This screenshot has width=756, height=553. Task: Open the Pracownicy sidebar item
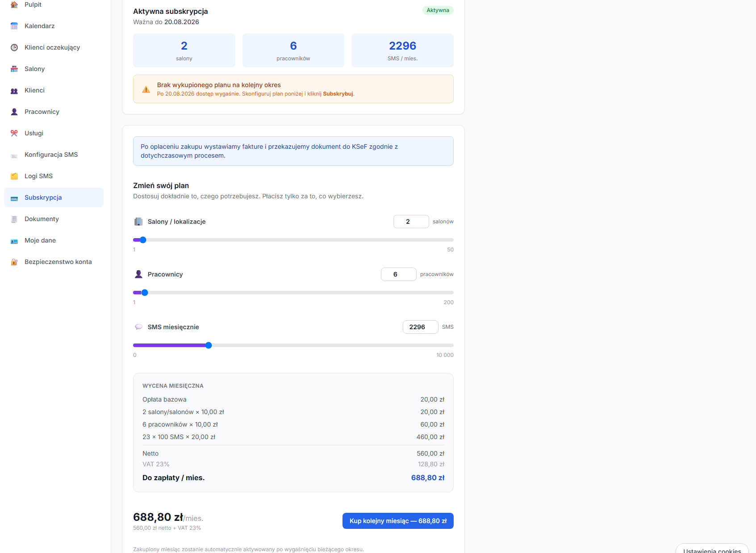pyautogui.click(x=54, y=112)
